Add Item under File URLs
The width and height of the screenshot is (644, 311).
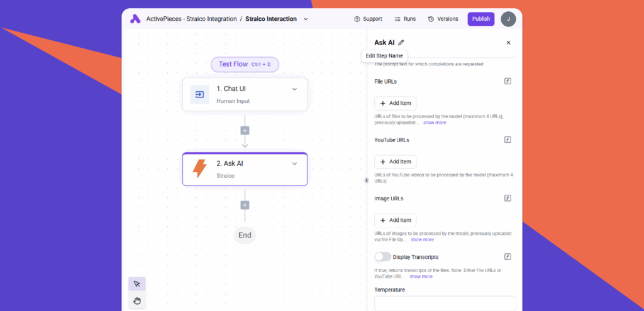coord(395,104)
